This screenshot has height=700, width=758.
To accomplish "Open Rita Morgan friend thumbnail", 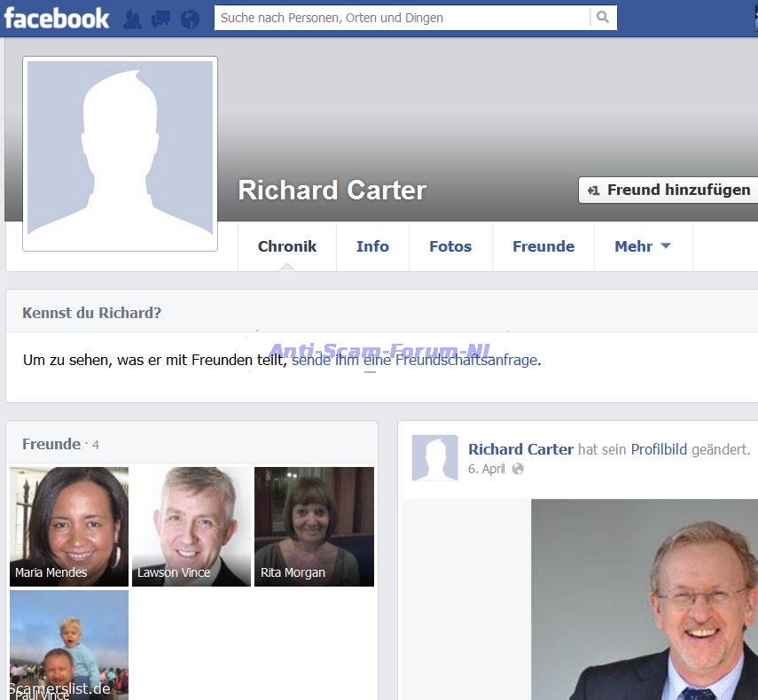I will (314, 526).
